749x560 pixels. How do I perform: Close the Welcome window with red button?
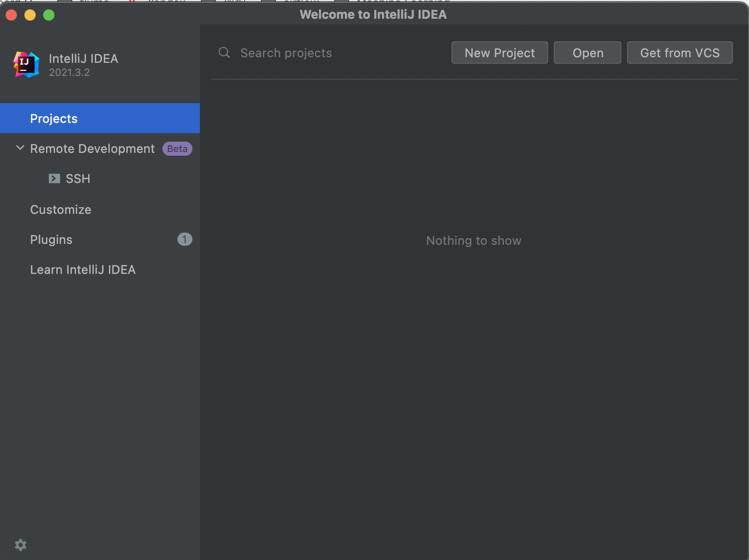click(x=11, y=15)
